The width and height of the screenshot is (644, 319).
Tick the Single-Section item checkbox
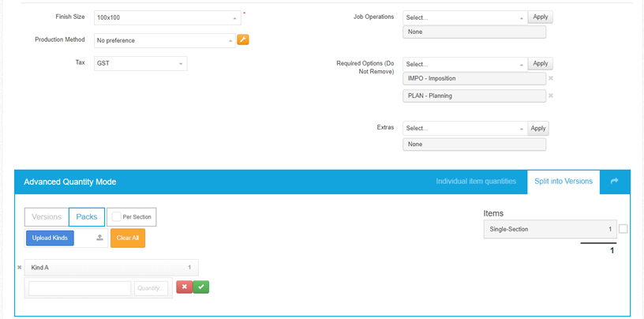click(623, 229)
